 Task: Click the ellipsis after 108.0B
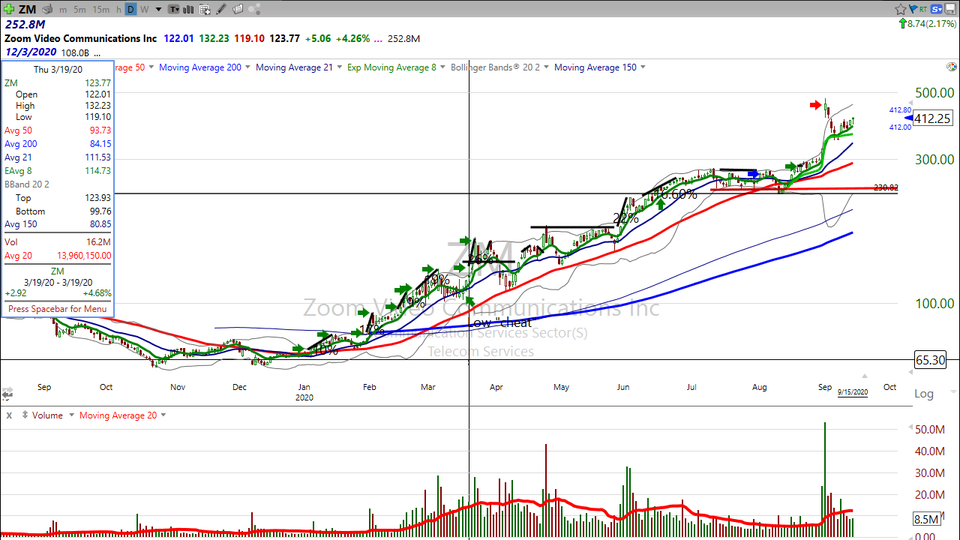point(97,53)
